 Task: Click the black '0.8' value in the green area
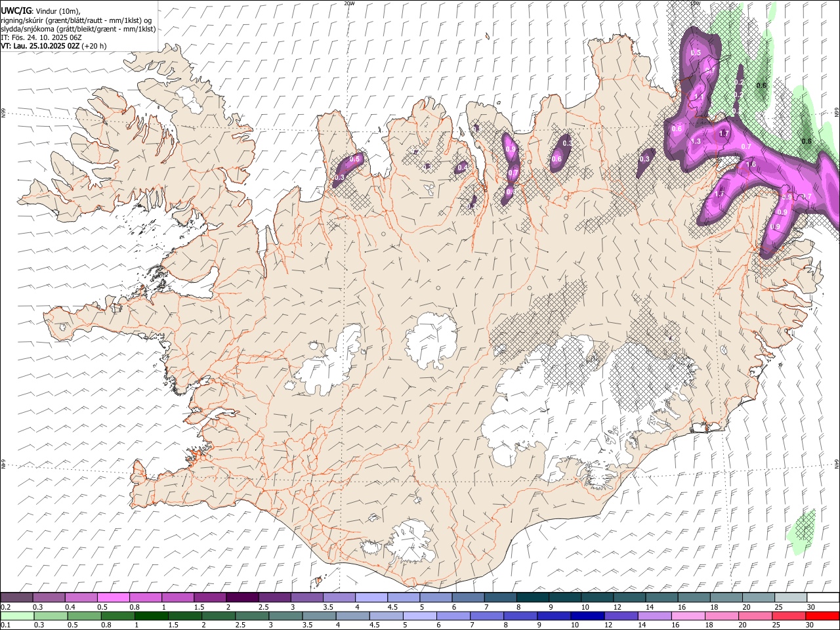pos(807,141)
